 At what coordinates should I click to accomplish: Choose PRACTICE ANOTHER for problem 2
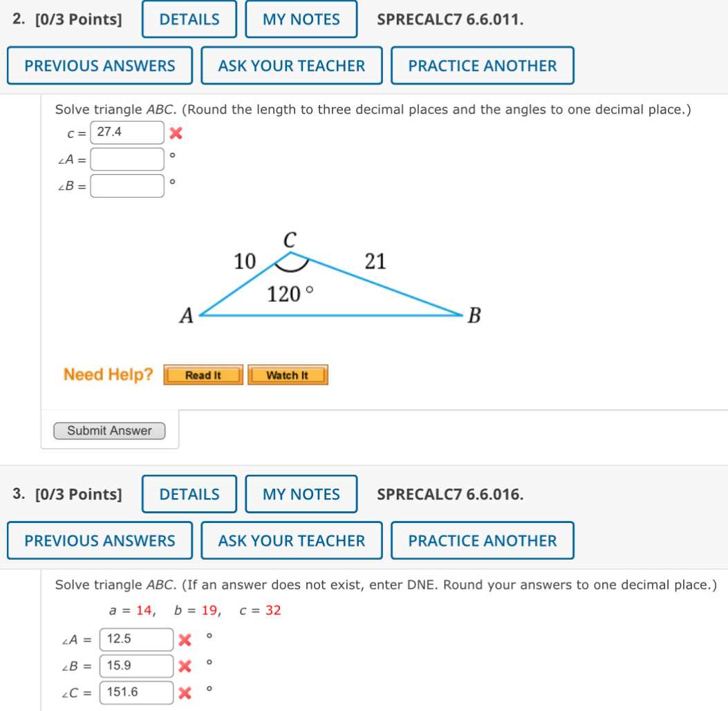pyautogui.click(x=482, y=65)
